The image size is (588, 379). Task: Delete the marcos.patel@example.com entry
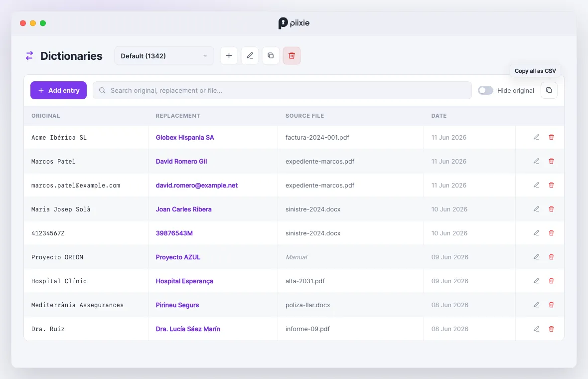[551, 186]
